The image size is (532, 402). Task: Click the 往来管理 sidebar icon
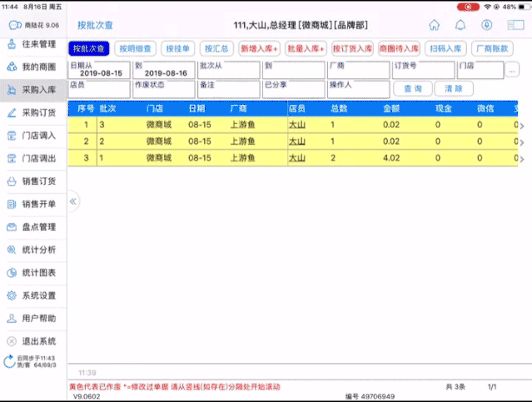[12, 44]
